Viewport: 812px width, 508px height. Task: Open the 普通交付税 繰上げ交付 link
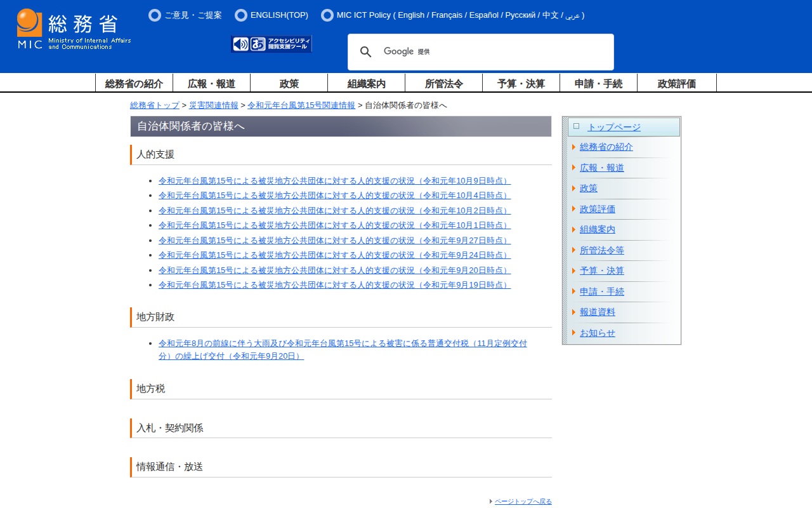(x=343, y=344)
